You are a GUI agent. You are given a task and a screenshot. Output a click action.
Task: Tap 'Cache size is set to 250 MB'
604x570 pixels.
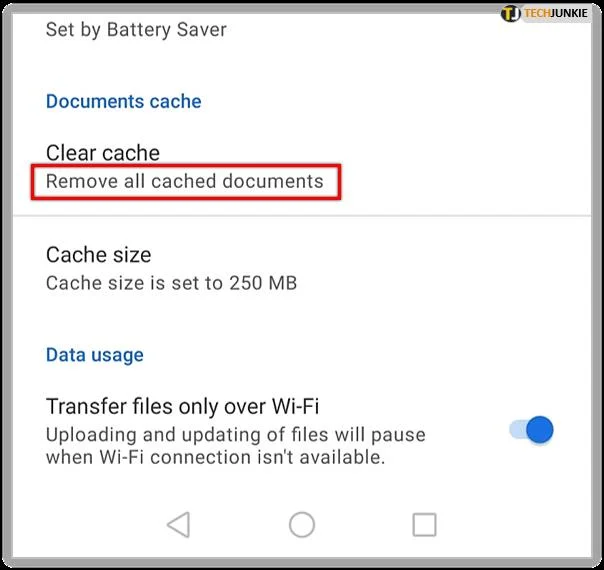[171, 283]
